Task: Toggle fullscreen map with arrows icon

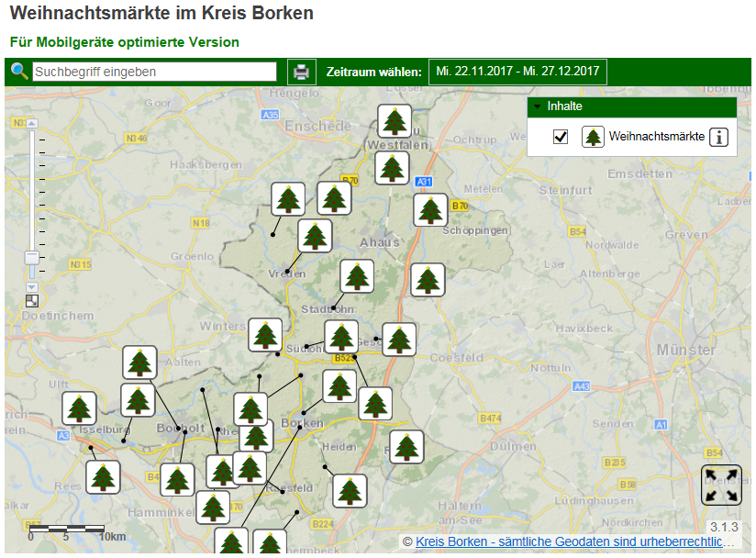Action: coord(721,485)
